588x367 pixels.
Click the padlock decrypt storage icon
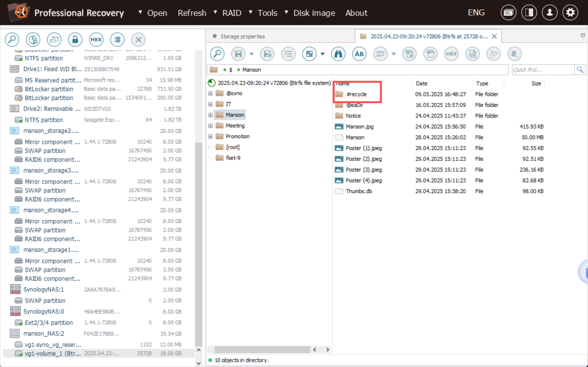point(75,40)
